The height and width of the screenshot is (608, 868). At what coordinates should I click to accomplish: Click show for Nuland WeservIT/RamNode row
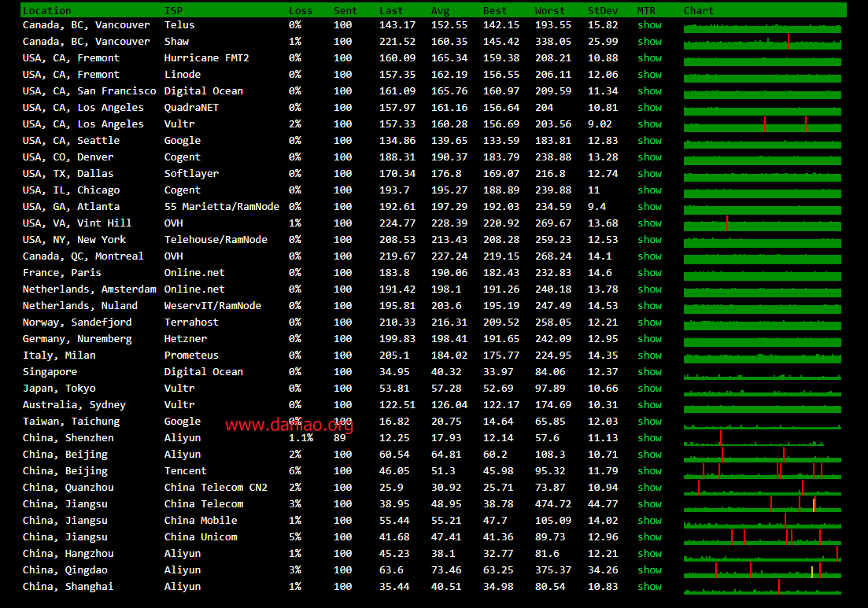(x=649, y=306)
